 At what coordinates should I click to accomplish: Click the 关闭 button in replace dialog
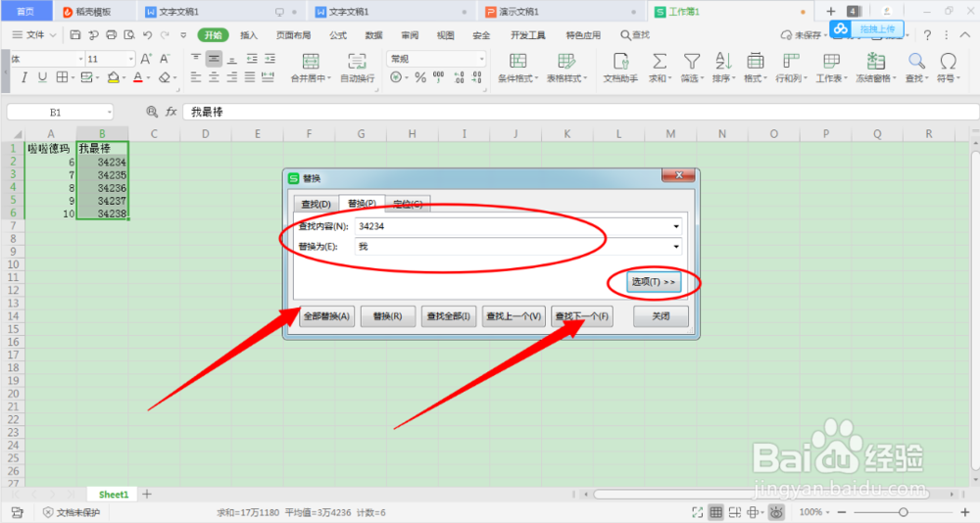click(x=661, y=316)
